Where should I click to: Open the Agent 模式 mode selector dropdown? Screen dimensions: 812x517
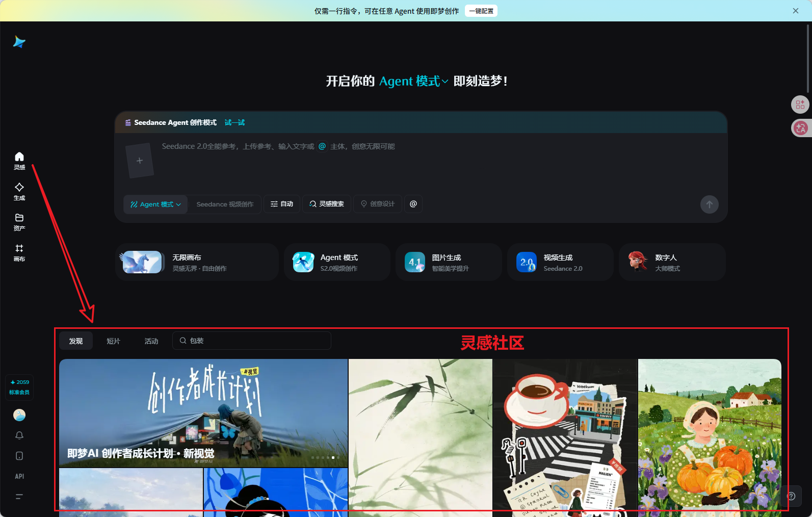[x=155, y=204]
